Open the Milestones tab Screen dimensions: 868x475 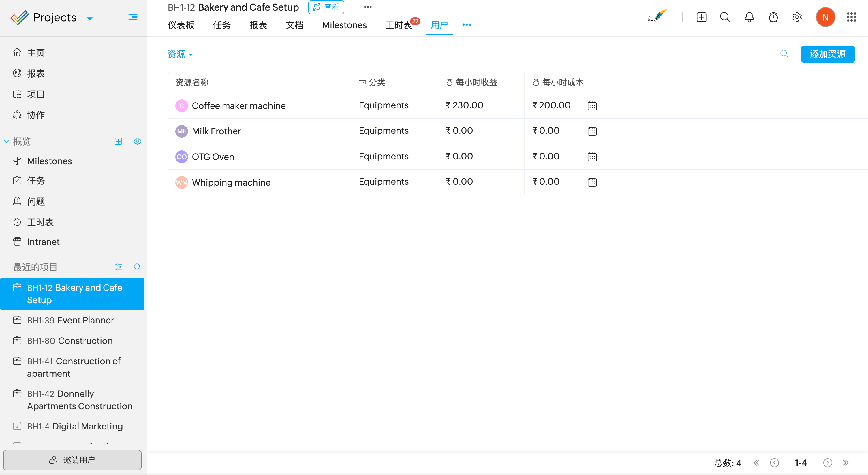(x=344, y=25)
